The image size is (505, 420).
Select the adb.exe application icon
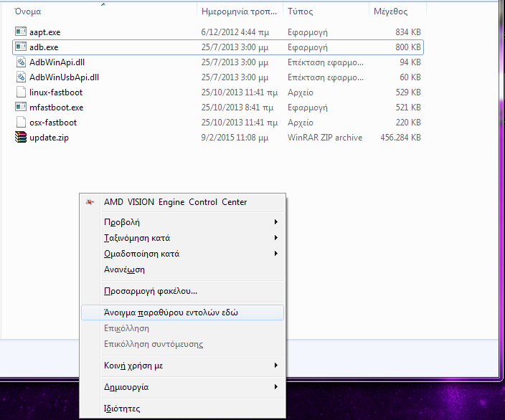(x=21, y=47)
